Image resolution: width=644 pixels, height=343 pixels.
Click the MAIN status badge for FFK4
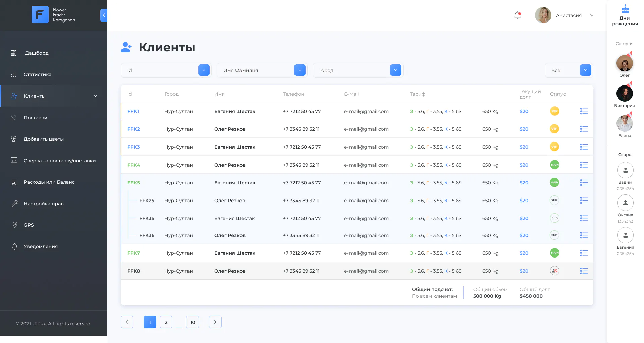coord(554,165)
